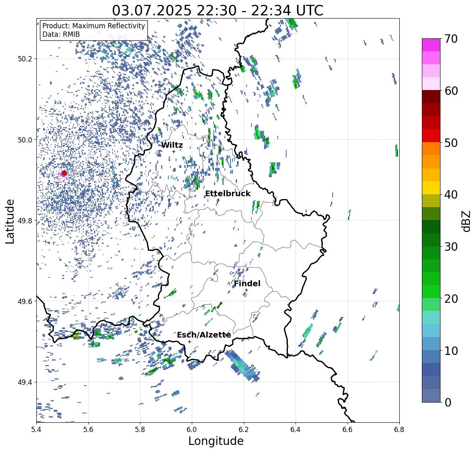Click the 6.0 longitude tick label
The height and width of the screenshot is (451, 476).
pyautogui.click(x=192, y=429)
